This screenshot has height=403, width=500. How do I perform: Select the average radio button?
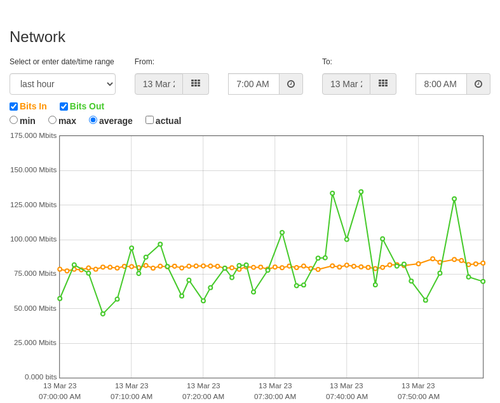93,120
